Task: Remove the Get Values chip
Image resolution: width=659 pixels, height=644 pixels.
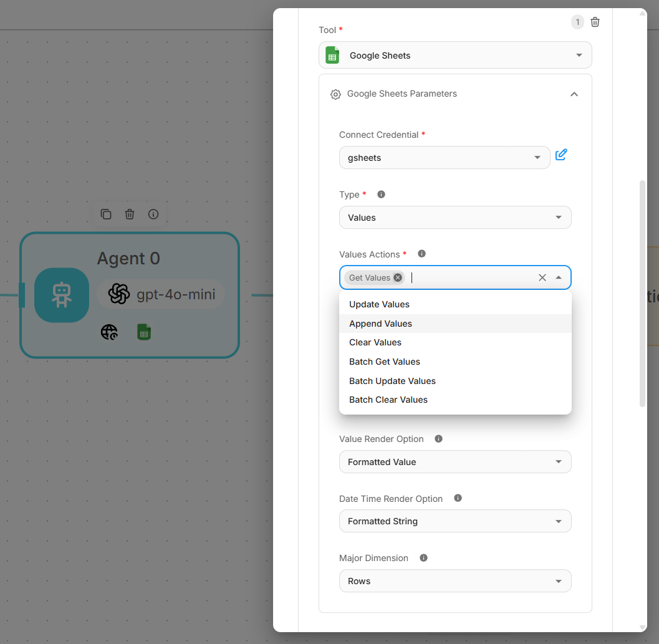Action: tap(398, 278)
